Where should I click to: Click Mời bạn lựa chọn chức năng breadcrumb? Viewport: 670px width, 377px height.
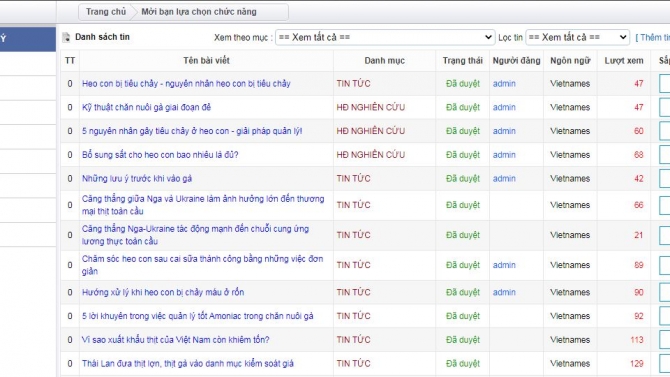point(199,12)
